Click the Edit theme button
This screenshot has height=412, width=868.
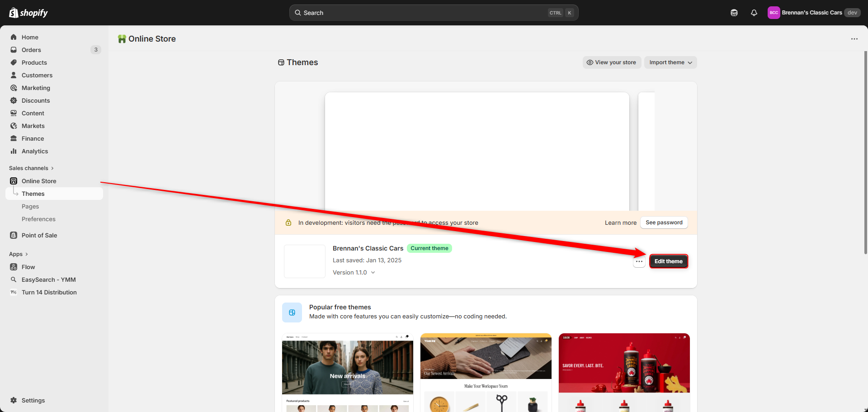(669, 261)
